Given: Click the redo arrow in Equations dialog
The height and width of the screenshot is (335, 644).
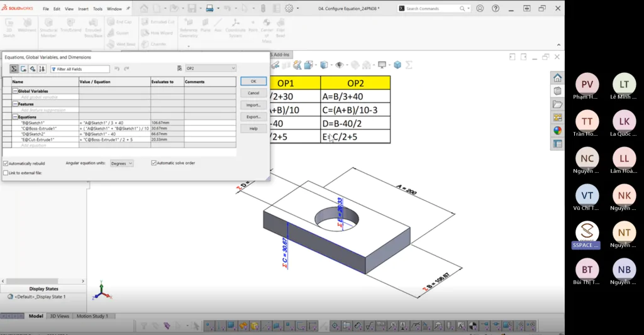Looking at the screenshot, I should pos(126,69).
